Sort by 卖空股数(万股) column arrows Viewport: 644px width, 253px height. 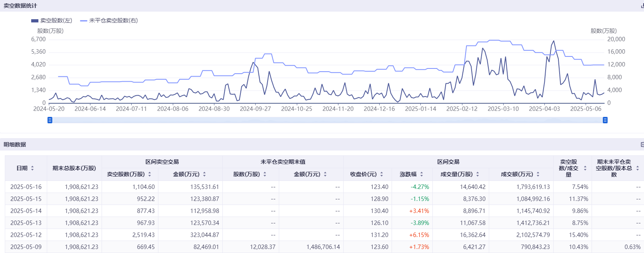pyautogui.click(x=150, y=174)
